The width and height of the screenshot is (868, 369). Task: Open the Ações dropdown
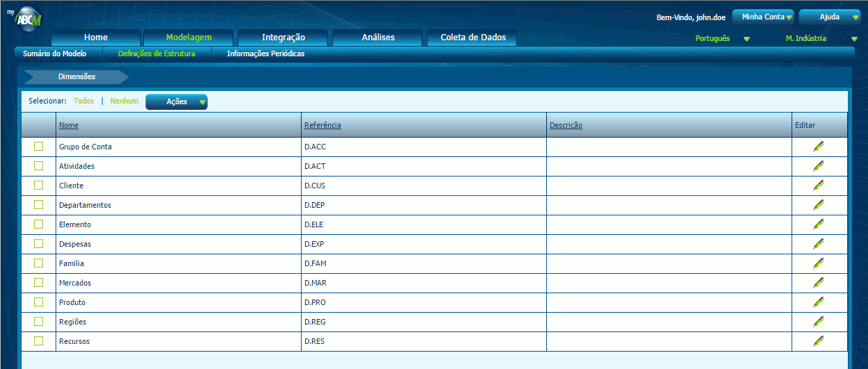[x=177, y=101]
